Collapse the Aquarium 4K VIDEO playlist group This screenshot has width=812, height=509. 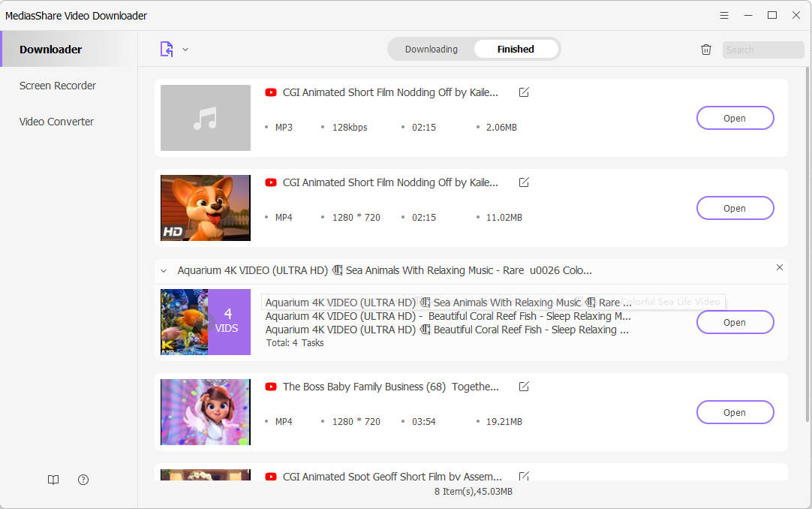[x=164, y=271]
